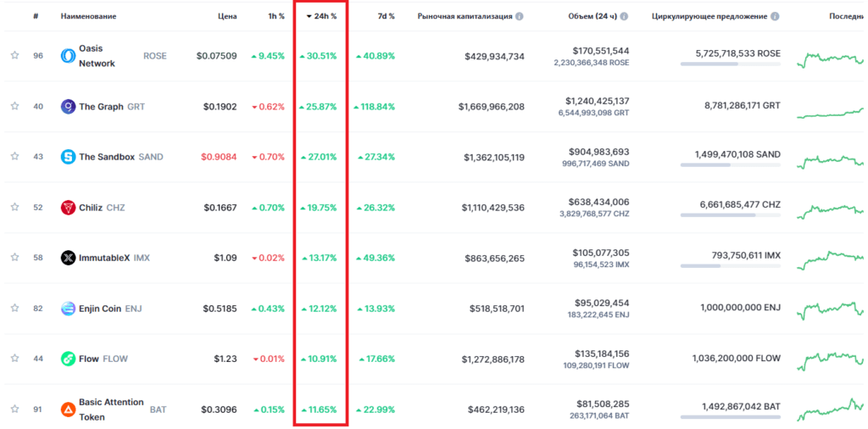This screenshot has height=429, width=868.
Task: Open The Sandbox coin name link
Action: tap(107, 157)
